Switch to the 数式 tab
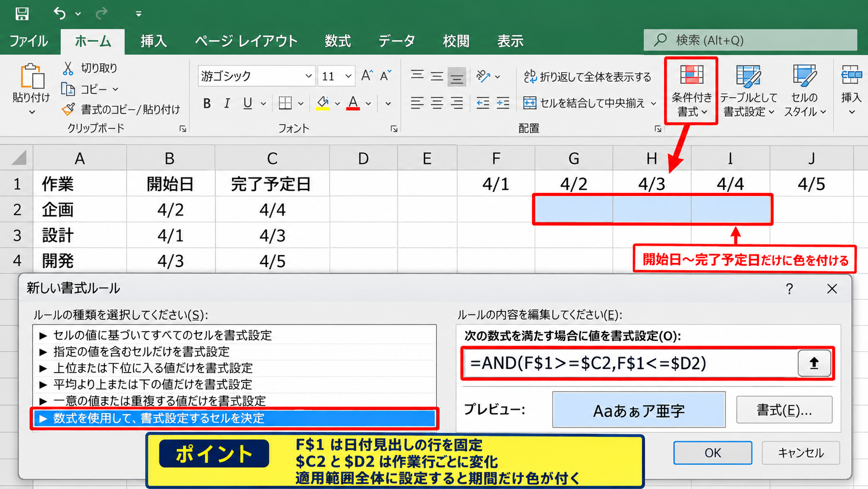This screenshot has width=868, height=489. coord(338,41)
